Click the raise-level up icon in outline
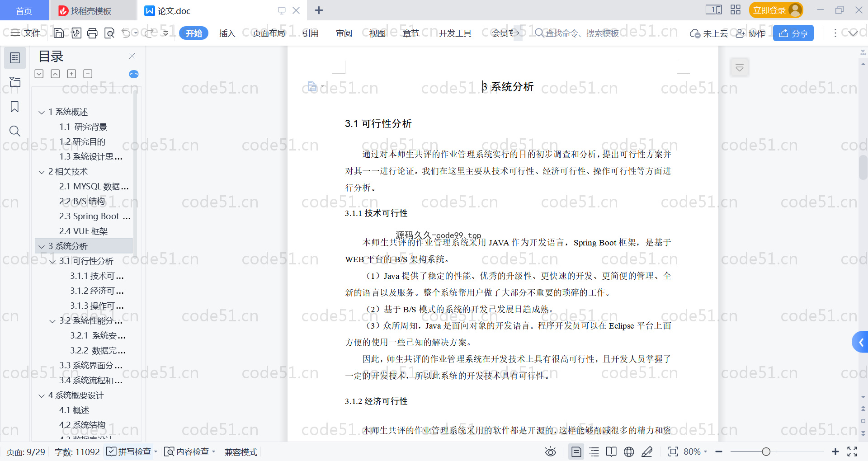Image resolution: width=868 pixels, height=461 pixels. (55, 74)
